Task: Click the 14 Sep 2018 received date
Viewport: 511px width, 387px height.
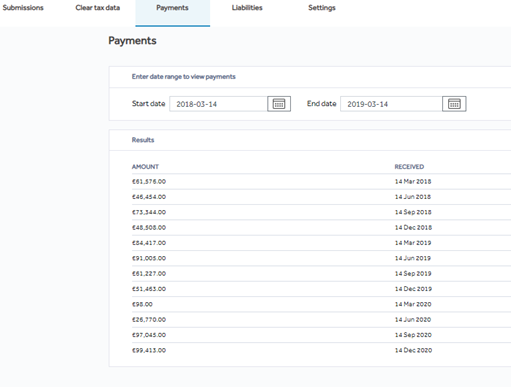Action: point(413,212)
